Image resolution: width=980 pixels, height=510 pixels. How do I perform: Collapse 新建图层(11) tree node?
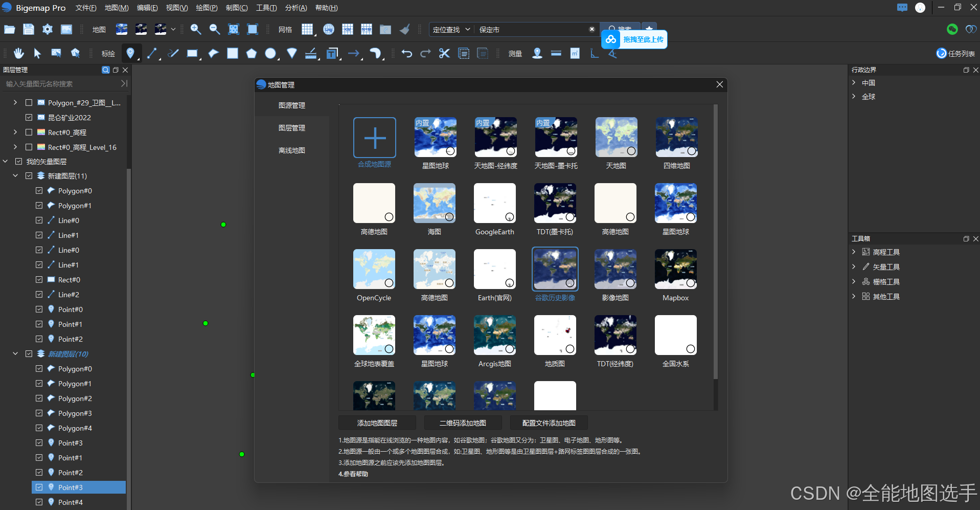15,175
